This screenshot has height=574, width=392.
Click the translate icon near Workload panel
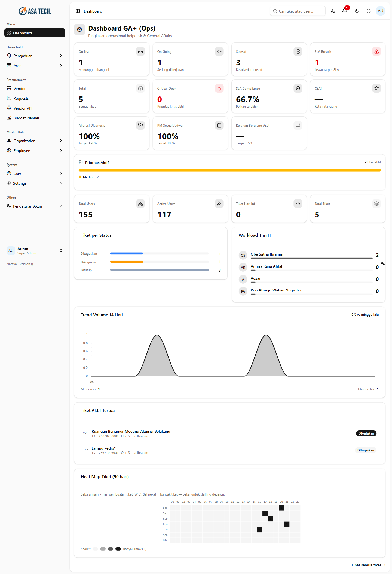coord(383,263)
